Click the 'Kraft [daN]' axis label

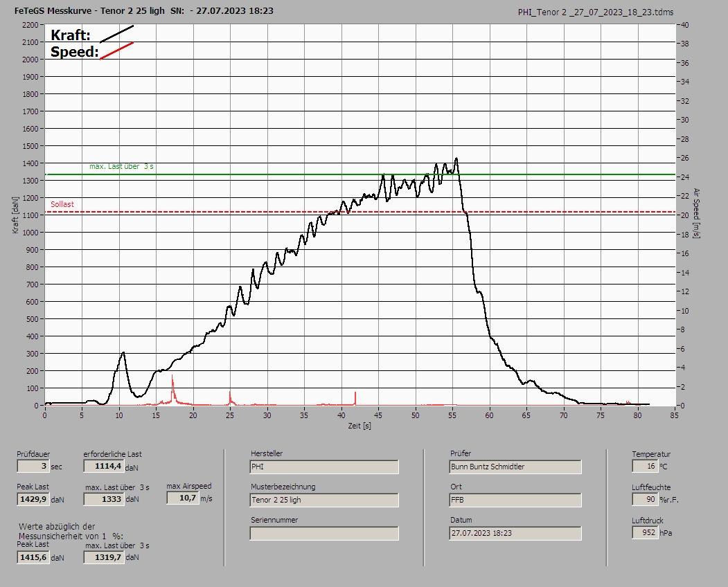click(15, 215)
